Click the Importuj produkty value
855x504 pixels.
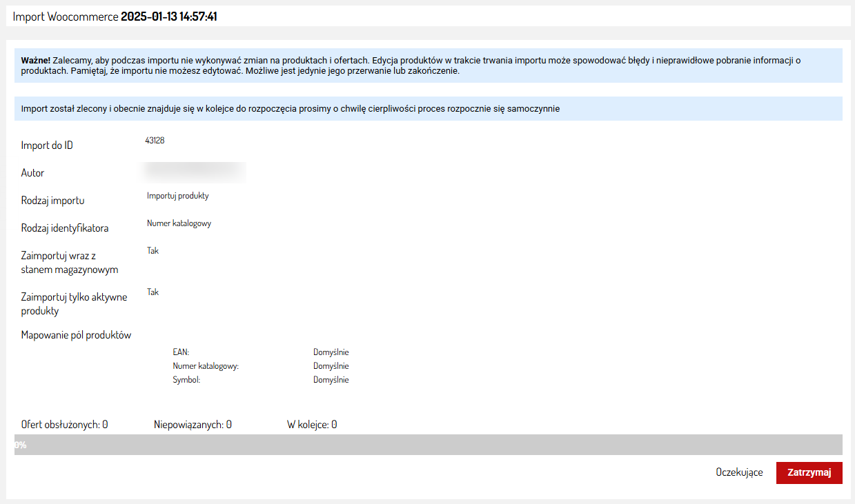178,196
